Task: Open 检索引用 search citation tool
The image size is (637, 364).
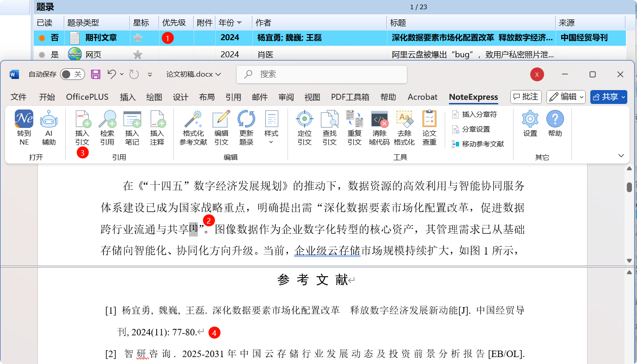Action: tap(107, 128)
